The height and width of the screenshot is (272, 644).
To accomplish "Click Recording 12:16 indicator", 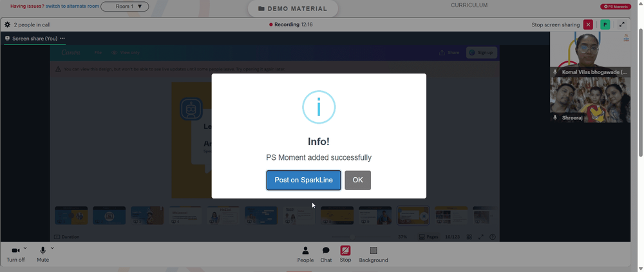I will (291, 24).
